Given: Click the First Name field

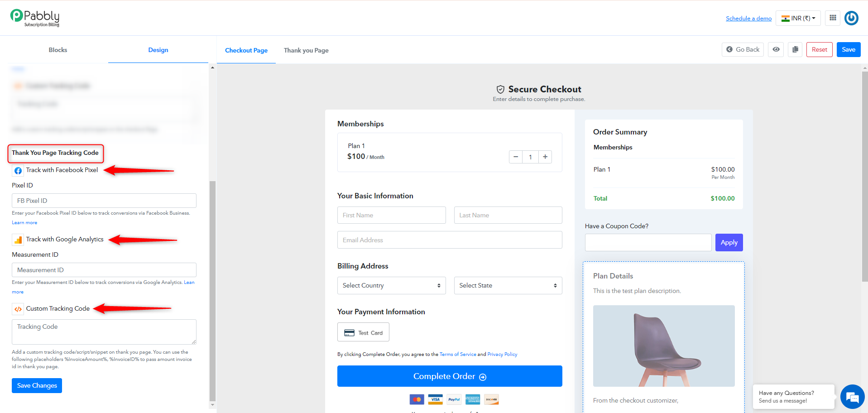Looking at the screenshot, I should pos(392,215).
